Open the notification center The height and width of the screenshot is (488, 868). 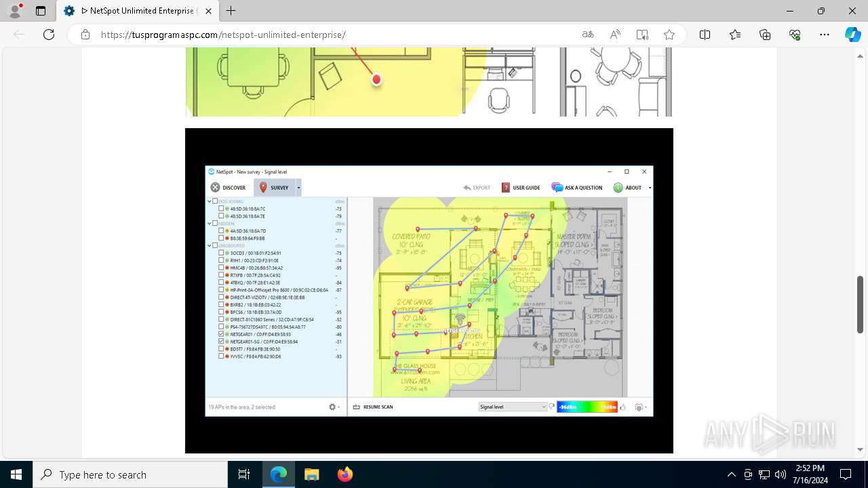click(x=846, y=474)
